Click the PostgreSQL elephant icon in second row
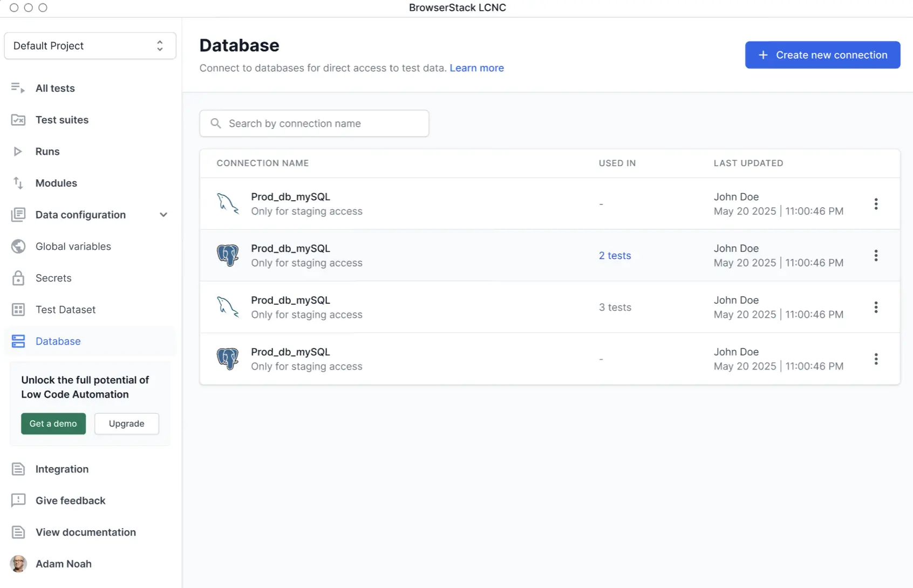Screen dimensions: 913x588 point(228,255)
